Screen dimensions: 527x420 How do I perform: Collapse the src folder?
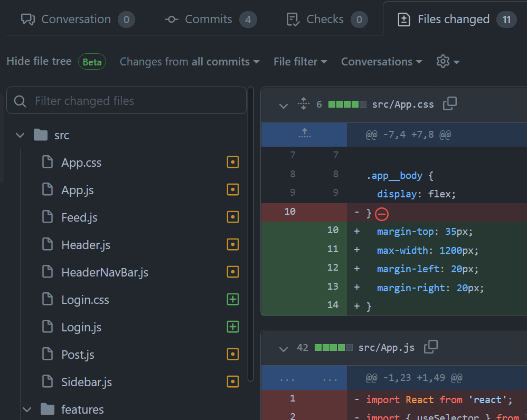pos(20,135)
